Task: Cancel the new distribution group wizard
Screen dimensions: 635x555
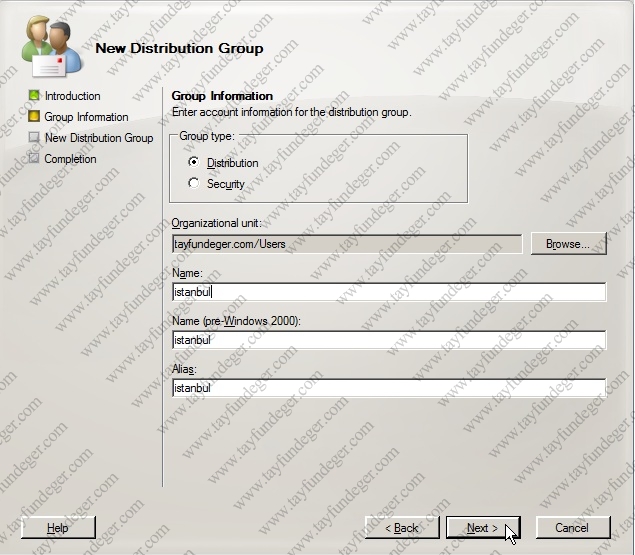Action: [x=573, y=527]
